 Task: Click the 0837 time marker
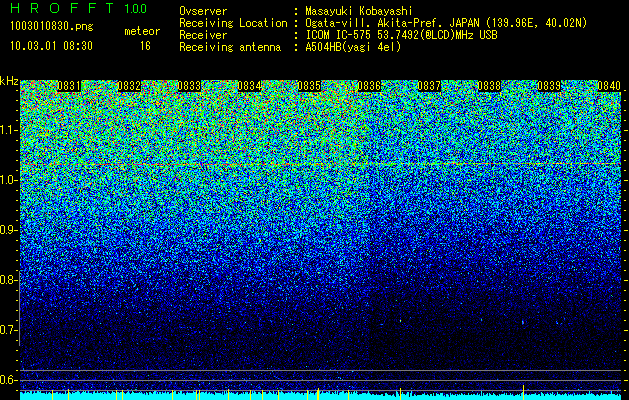[429, 86]
